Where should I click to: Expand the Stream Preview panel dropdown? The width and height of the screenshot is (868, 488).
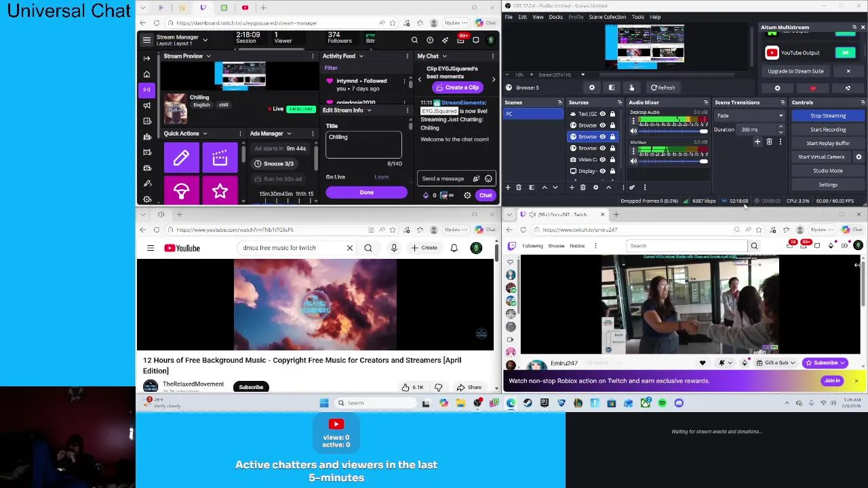(208, 56)
